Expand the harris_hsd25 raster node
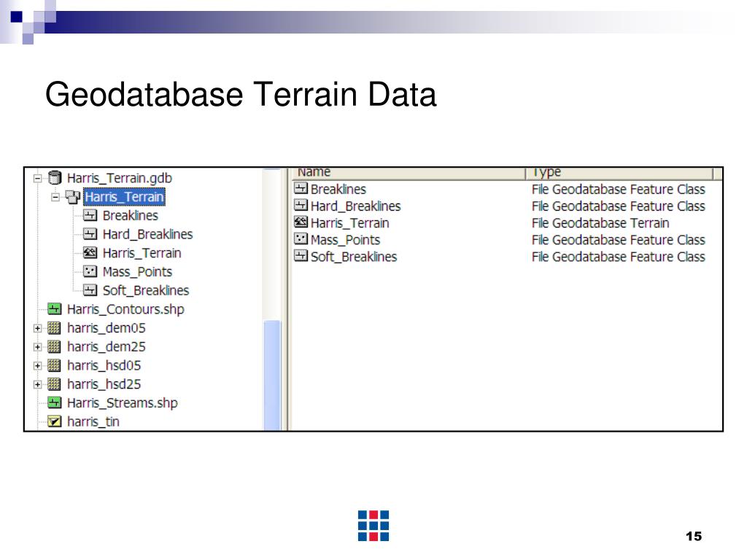This screenshot has height=560, width=747. 37,384
